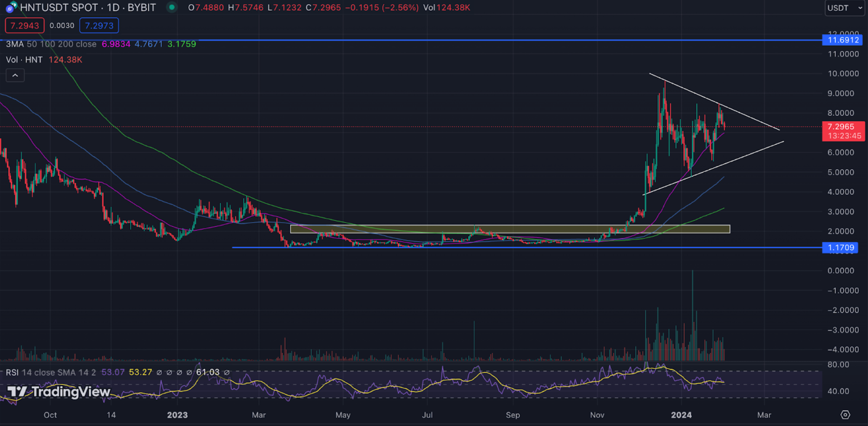The width and height of the screenshot is (868, 426).
Task: Click the 1.1709 horizontal line price label
Action: pos(841,247)
